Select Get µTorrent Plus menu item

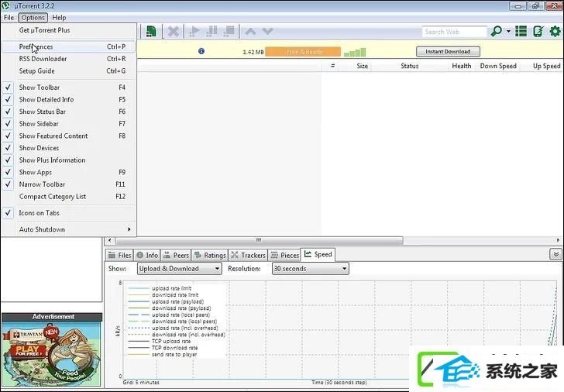[68, 30]
